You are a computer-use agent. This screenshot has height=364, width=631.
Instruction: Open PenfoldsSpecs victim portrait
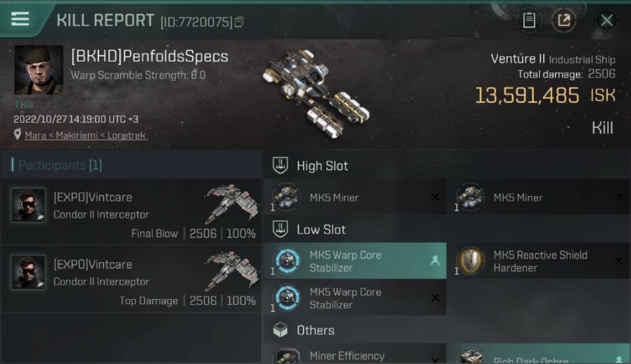click(39, 70)
